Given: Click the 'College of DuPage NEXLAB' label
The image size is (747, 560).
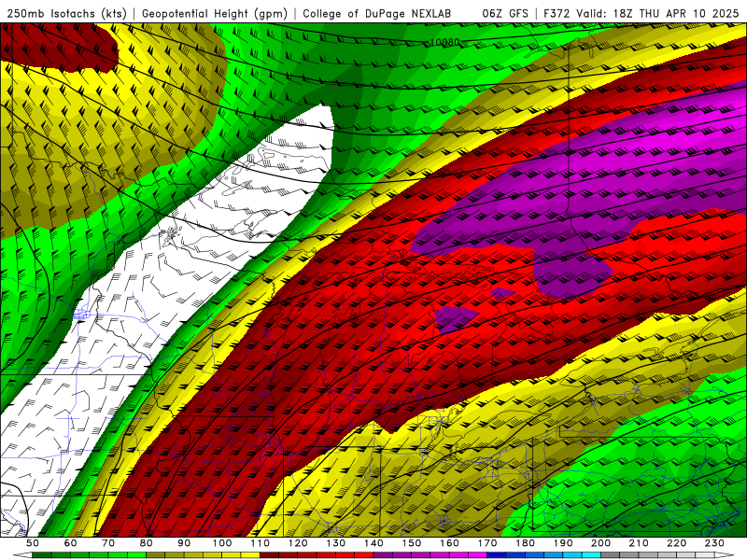Looking at the screenshot, I should pos(376,13).
